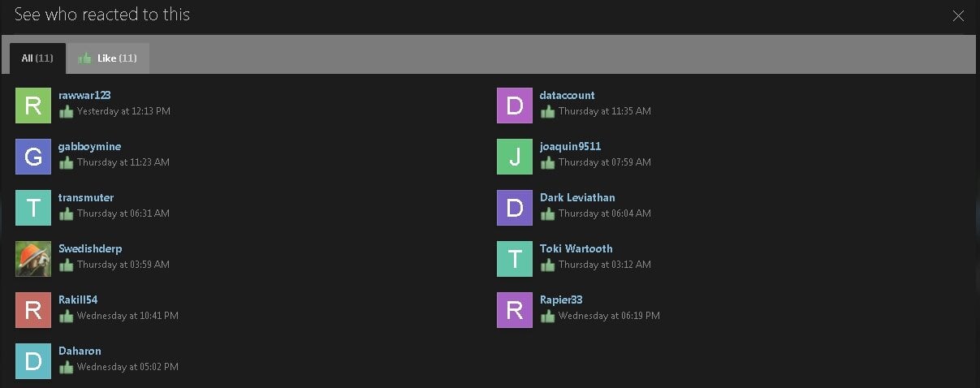Open dataccount's profile link
This screenshot has width=980, height=388.
point(567,95)
